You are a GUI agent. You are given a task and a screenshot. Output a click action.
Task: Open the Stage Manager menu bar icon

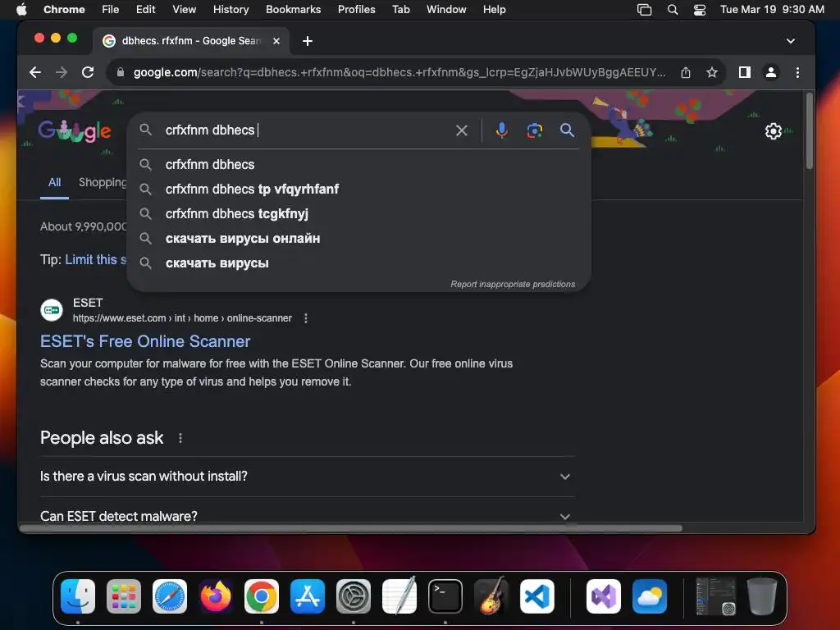point(645,10)
